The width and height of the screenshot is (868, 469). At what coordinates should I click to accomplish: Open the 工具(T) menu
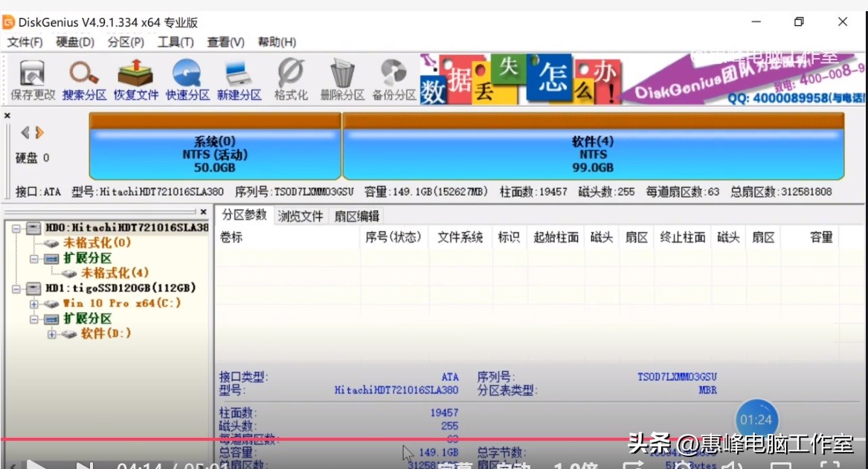(175, 42)
